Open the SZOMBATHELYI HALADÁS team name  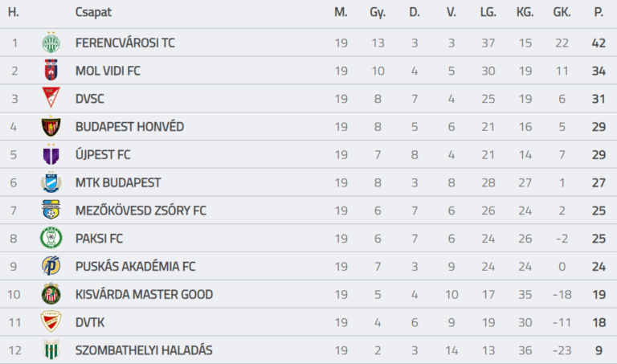(x=144, y=350)
